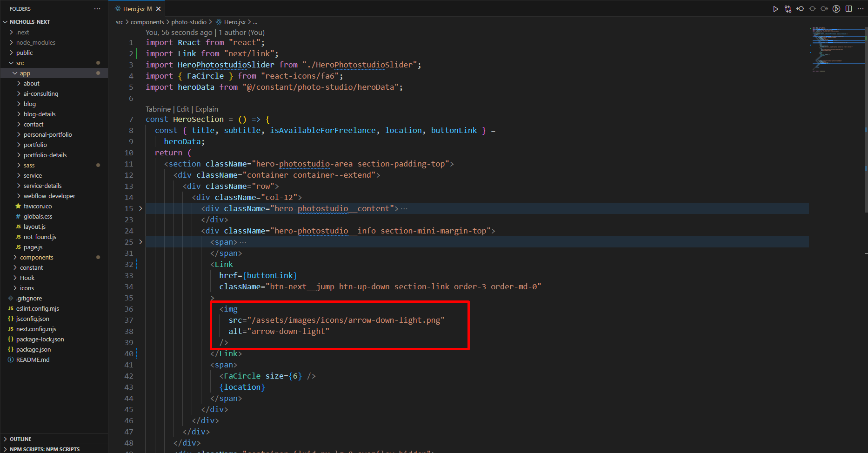Click the src breadcrumb
Screen dimensions: 868x453
click(120, 22)
